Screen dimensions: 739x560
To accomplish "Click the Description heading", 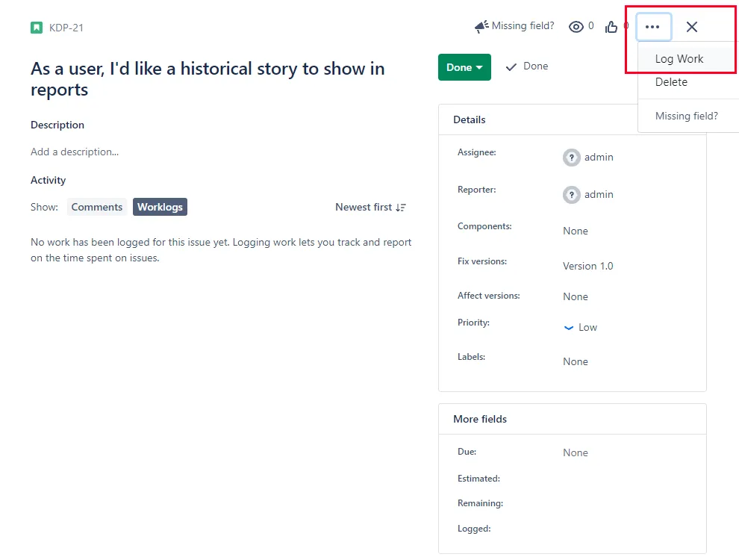I will click(x=57, y=125).
